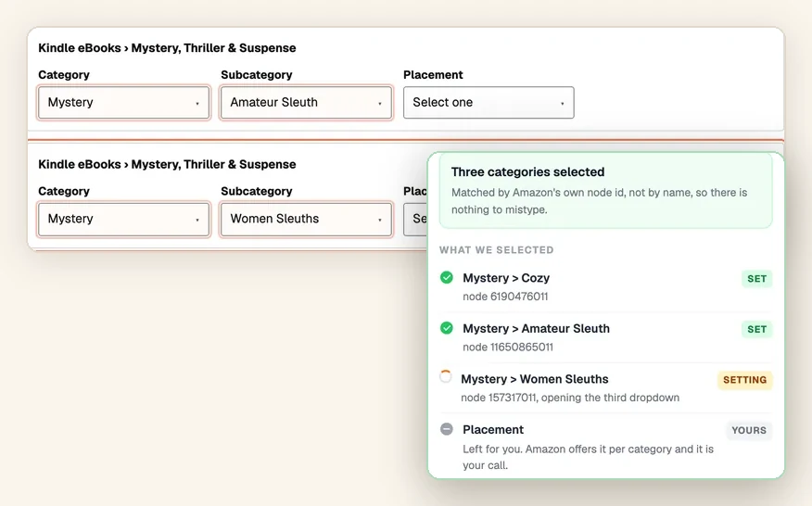The width and height of the screenshot is (812, 506).
Task: Click the YOURS badge on Placement row
Action: tap(749, 430)
